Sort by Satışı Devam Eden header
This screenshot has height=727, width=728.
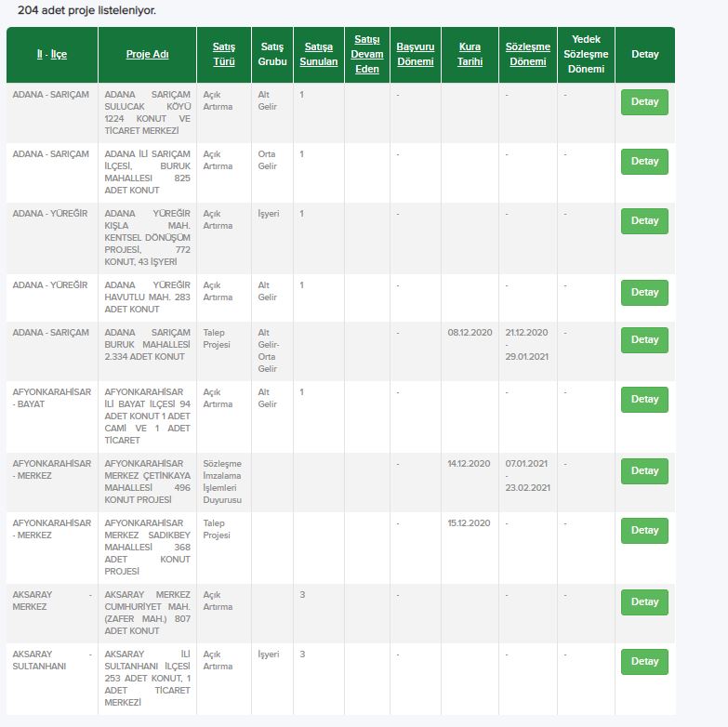click(x=366, y=54)
